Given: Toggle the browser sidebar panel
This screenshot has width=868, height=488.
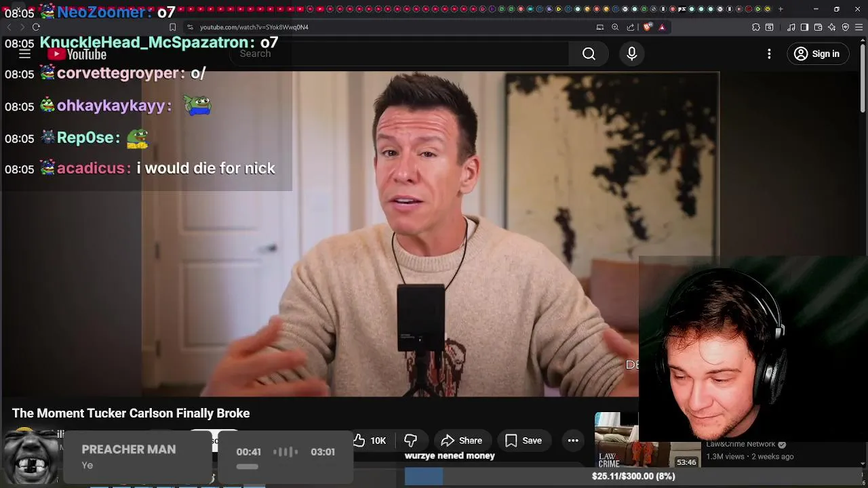Looking at the screenshot, I should 804,27.
